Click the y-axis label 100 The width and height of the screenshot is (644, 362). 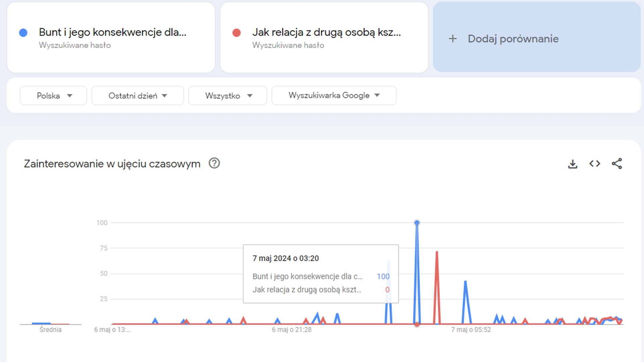(x=102, y=223)
